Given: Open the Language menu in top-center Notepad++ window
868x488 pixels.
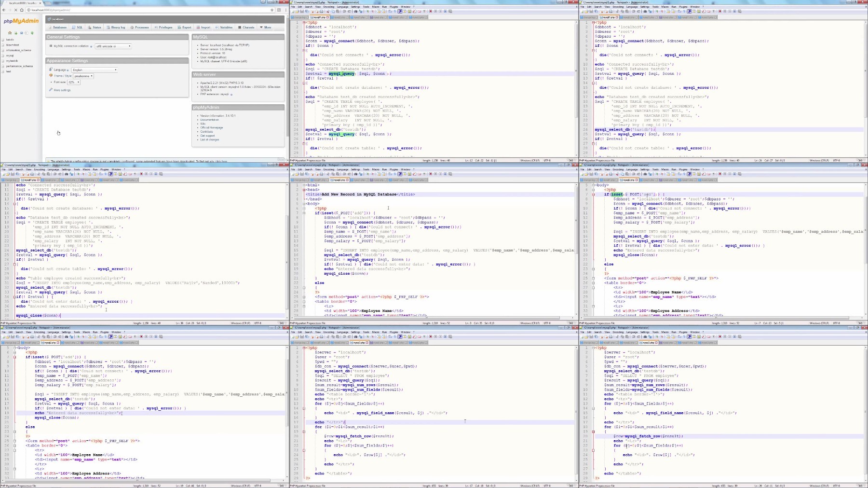Looking at the screenshot, I should click(342, 7).
